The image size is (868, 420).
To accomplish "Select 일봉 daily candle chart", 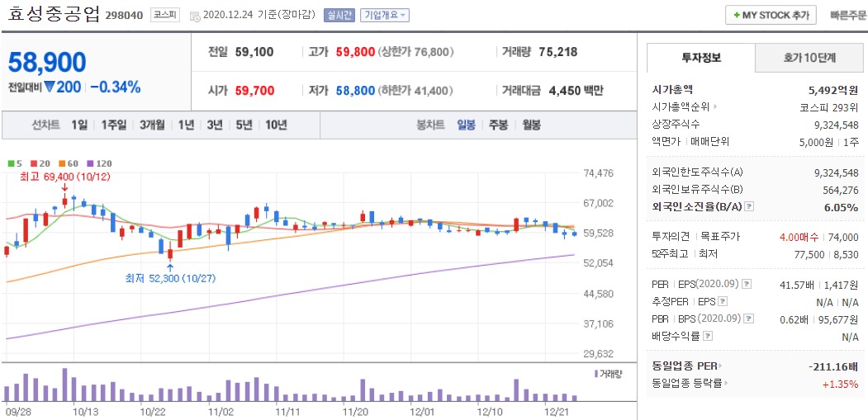I will [x=466, y=125].
